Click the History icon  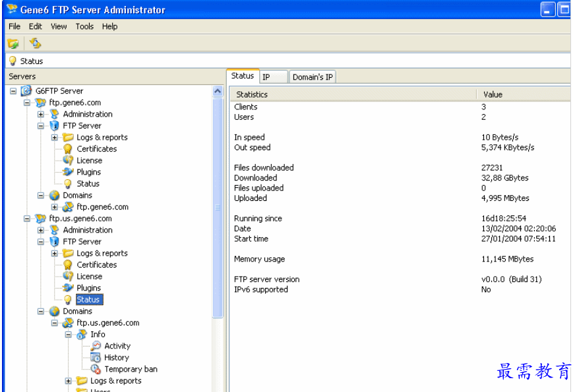[96, 358]
